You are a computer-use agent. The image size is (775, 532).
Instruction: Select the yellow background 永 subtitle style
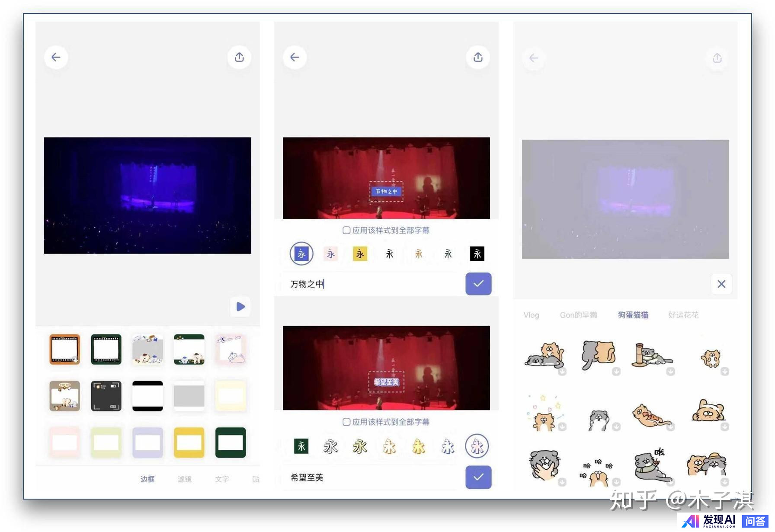point(360,254)
